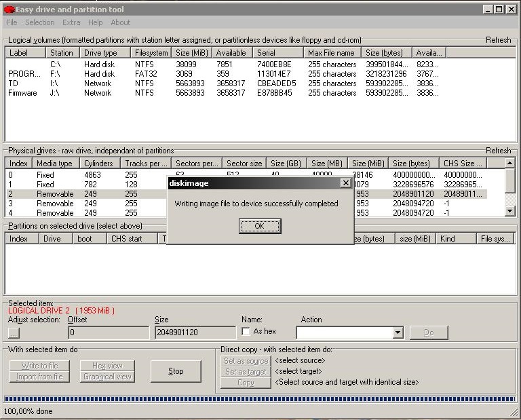Click the Size input field
The height and width of the screenshot is (420, 521).
[195, 333]
